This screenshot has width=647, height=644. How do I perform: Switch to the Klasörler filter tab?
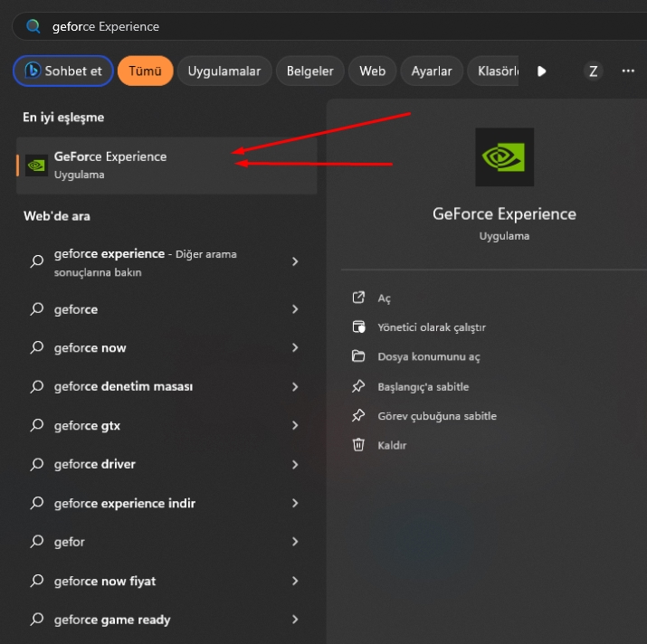[493, 71]
